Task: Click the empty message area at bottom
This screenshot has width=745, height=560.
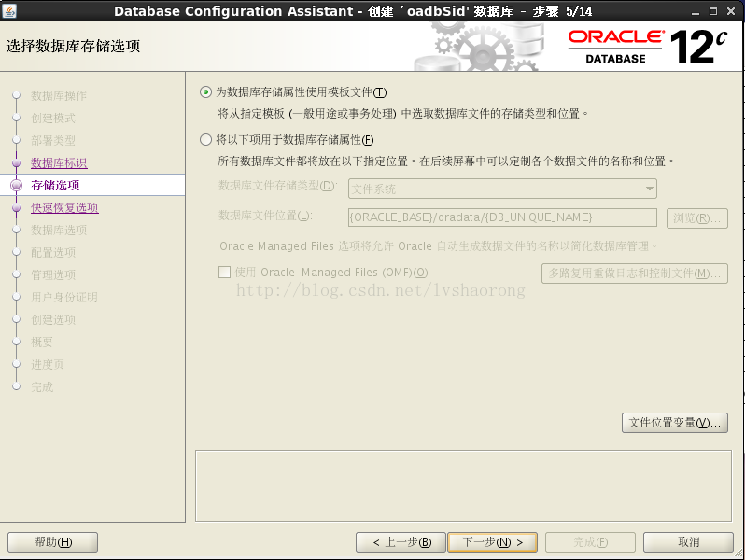Action: (x=463, y=485)
